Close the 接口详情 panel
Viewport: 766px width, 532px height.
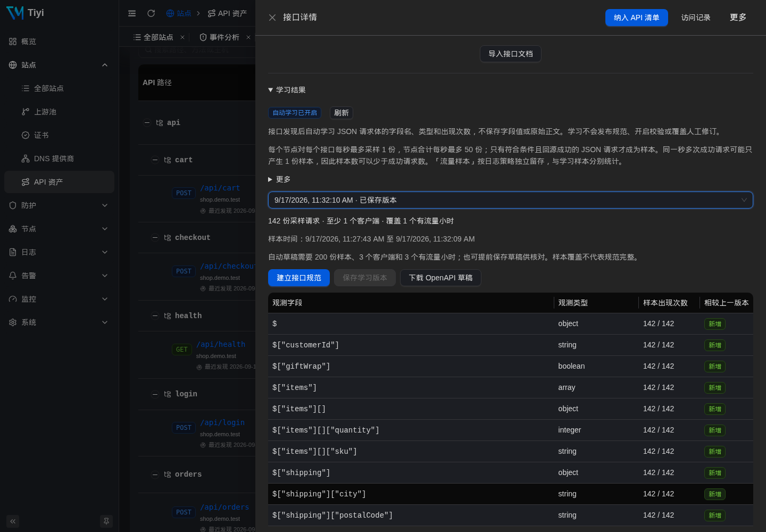click(x=272, y=18)
